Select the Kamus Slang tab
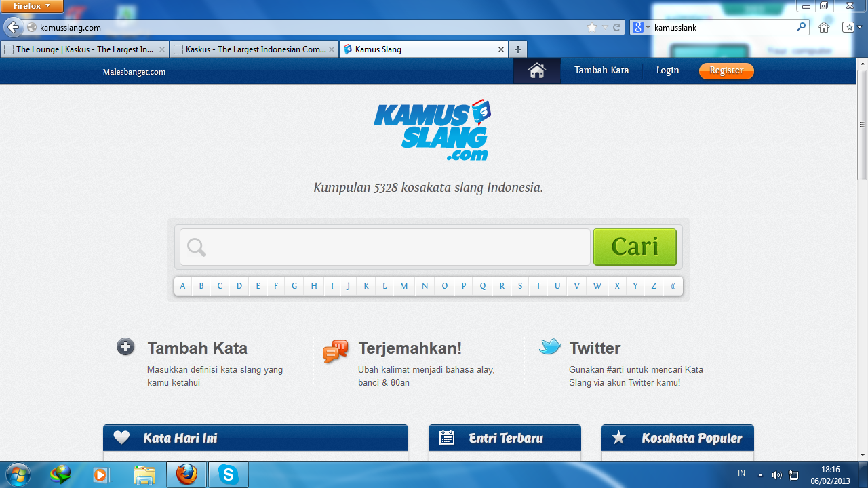Screen dimensions: 868x488 [x=424, y=49]
